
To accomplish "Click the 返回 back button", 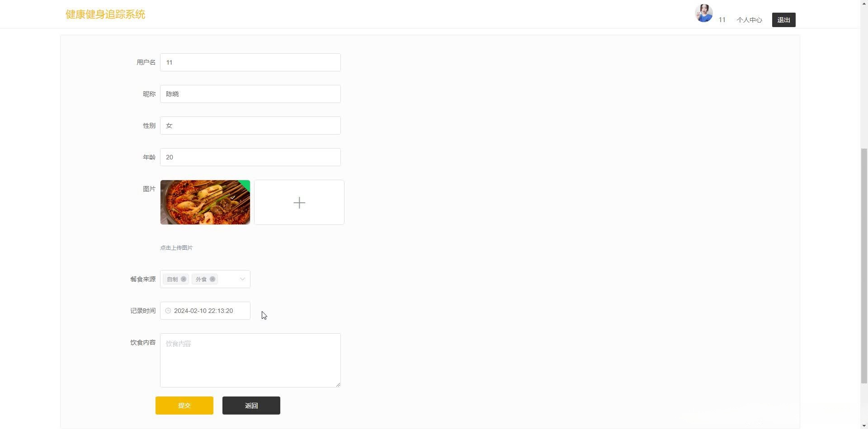I will (251, 406).
